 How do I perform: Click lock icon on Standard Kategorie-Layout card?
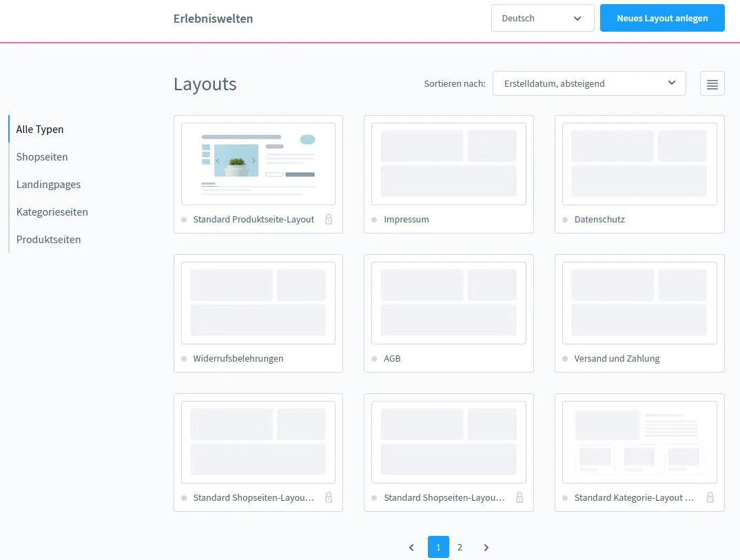point(710,497)
